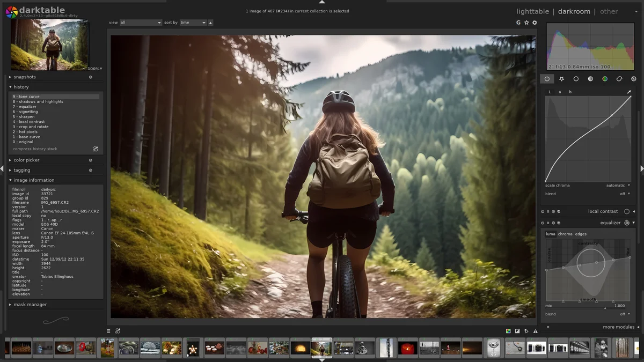Show favourite modules via star icon
This screenshot has height=362, width=644.
coord(561,79)
